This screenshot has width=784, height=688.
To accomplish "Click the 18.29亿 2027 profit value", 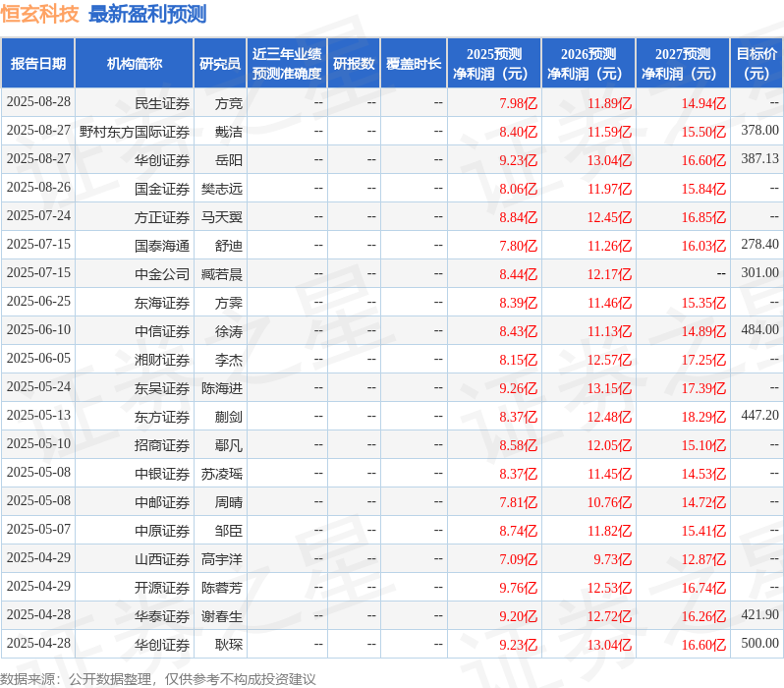I will [x=703, y=418].
